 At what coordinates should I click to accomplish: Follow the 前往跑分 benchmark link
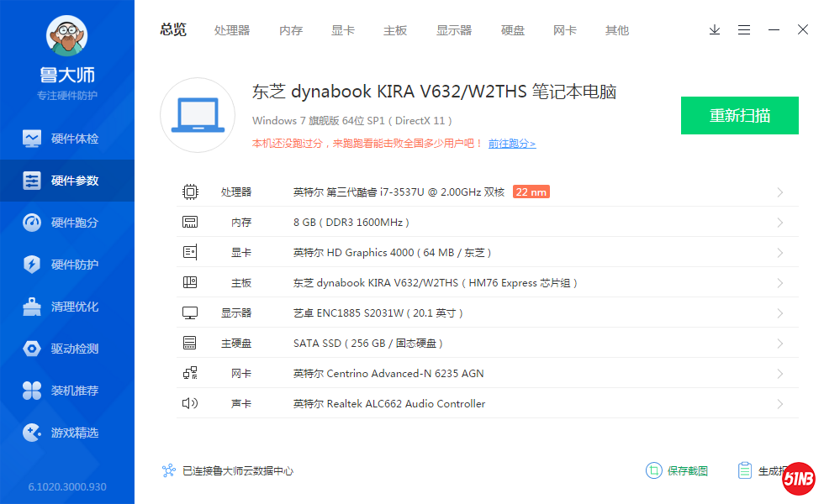(511, 144)
